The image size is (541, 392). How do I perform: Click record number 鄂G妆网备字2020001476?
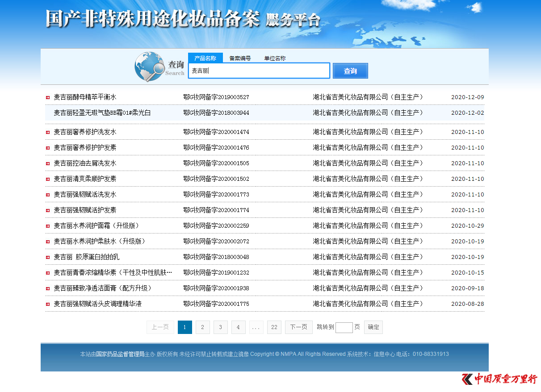[x=216, y=147]
